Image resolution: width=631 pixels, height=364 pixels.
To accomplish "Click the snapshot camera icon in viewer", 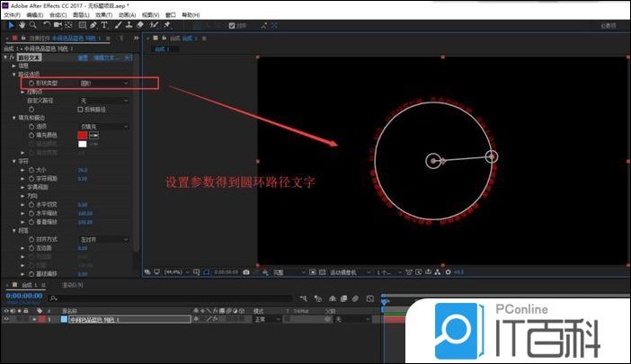I will point(246,272).
